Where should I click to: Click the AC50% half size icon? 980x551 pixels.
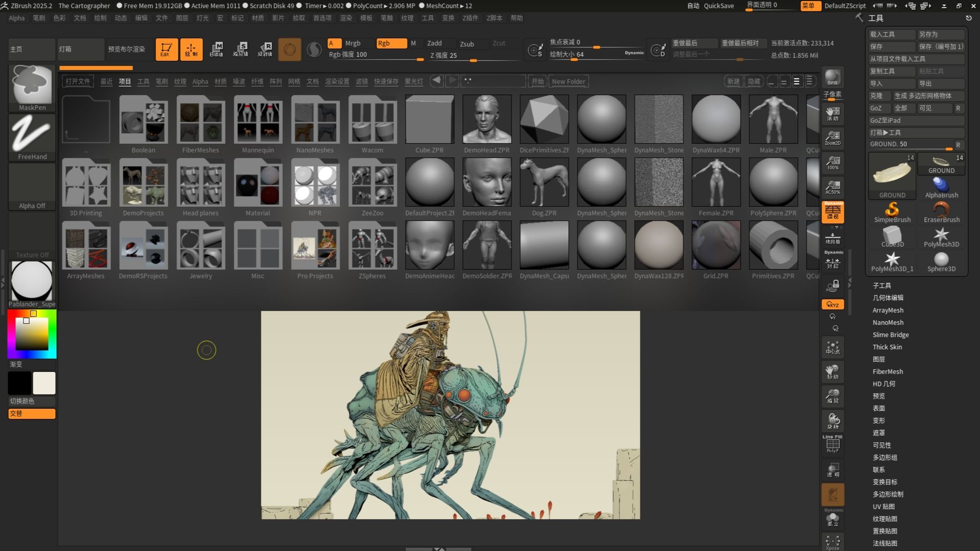833,187
